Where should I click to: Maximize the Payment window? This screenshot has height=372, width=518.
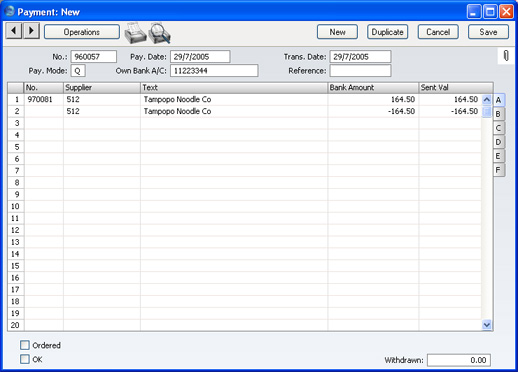(x=490, y=12)
